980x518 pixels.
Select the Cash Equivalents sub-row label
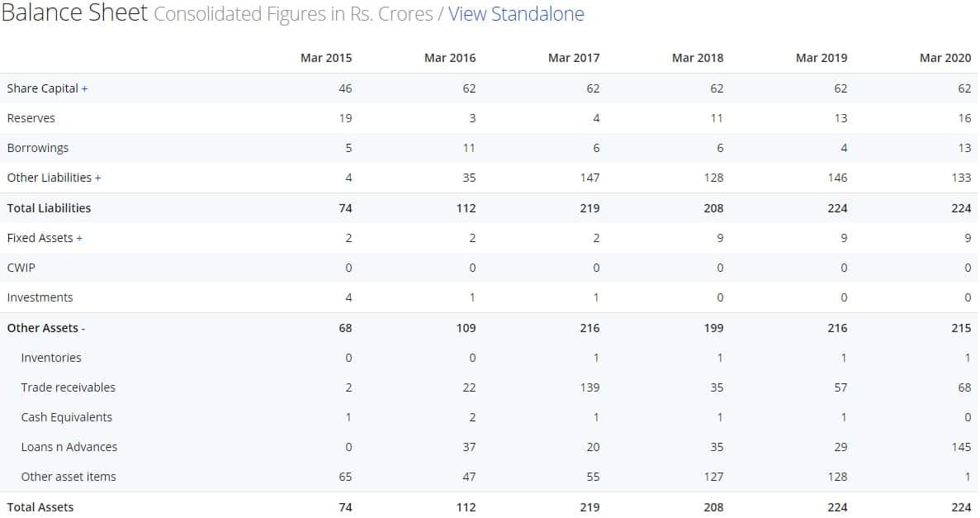[66, 417]
